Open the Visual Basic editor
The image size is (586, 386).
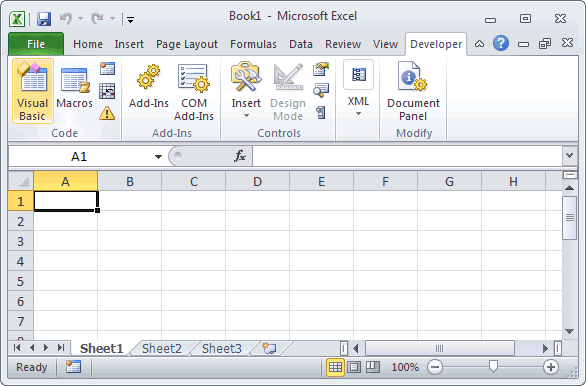(x=33, y=91)
